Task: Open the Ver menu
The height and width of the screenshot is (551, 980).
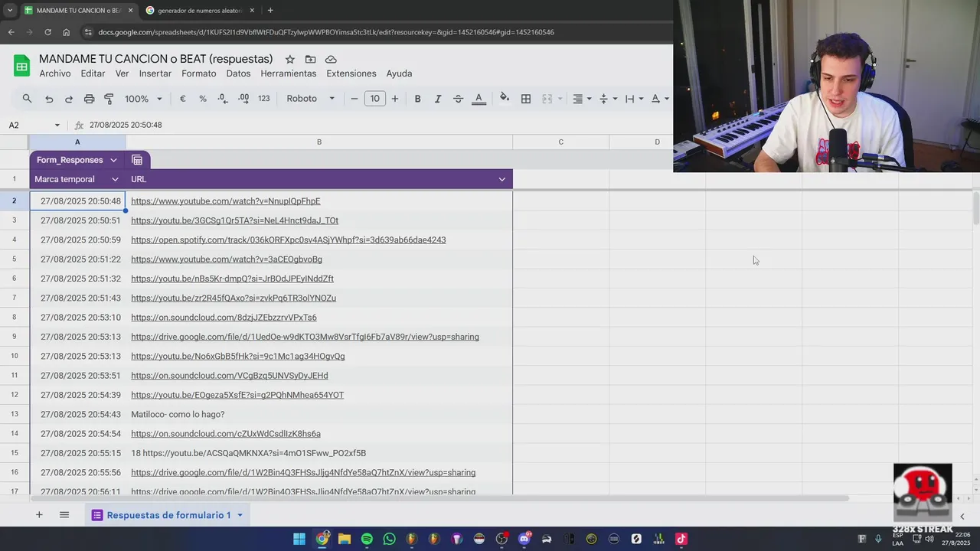Action: [122, 73]
